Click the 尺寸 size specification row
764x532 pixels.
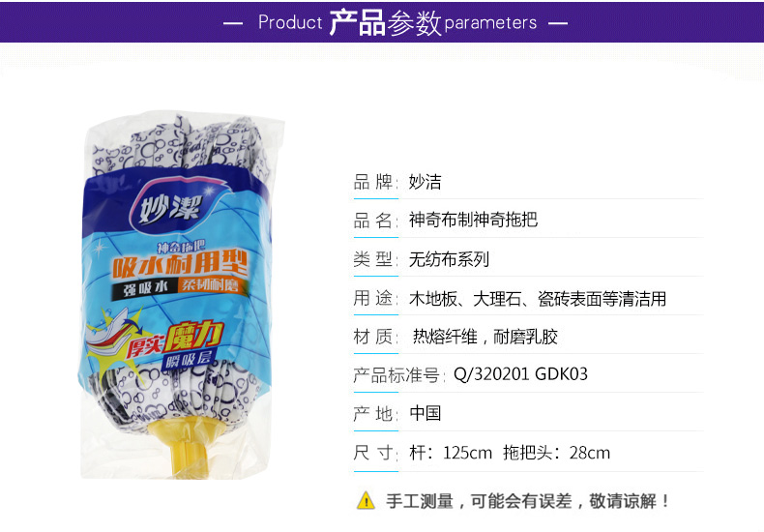click(x=528, y=453)
